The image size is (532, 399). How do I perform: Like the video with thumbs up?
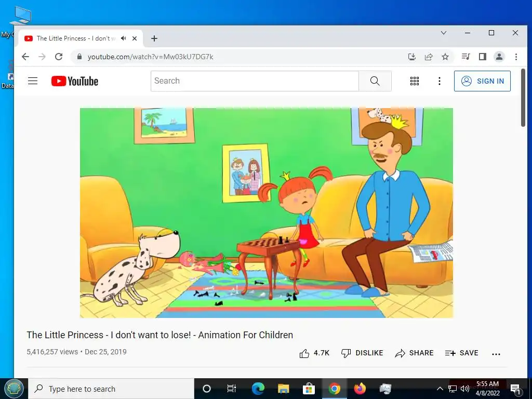(314, 353)
